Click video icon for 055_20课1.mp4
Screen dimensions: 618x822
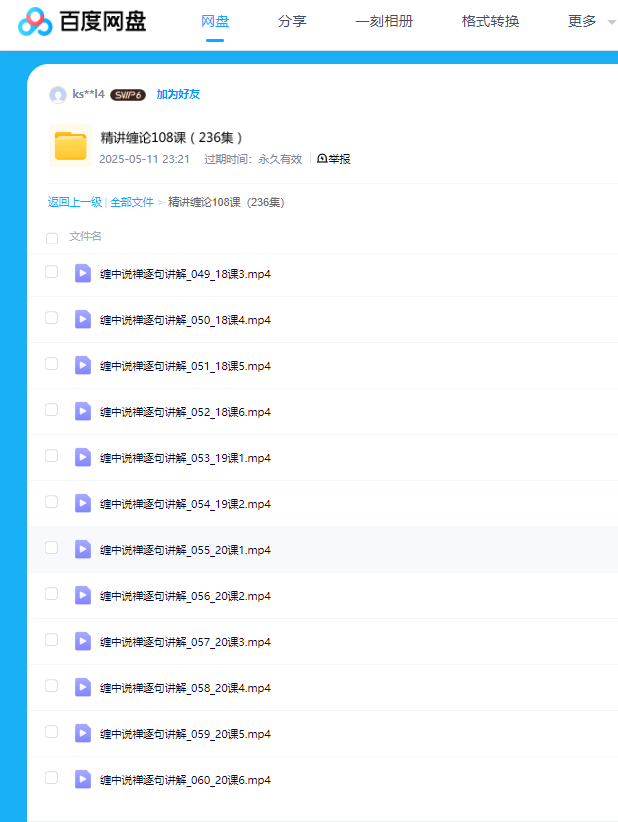pyautogui.click(x=83, y=549)
